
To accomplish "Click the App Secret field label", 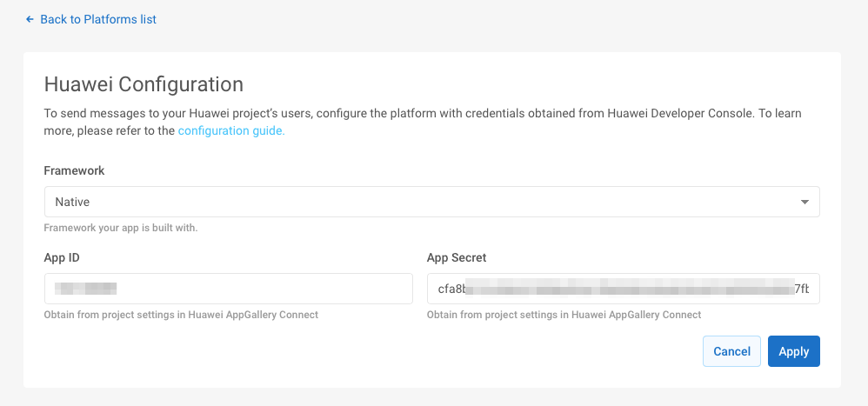I will tap(457, 257).
